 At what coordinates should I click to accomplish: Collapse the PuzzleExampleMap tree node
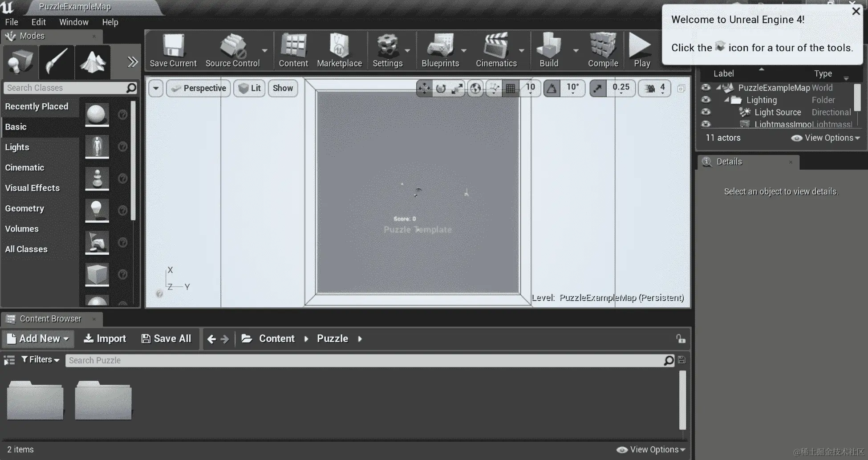pos(718,87)
